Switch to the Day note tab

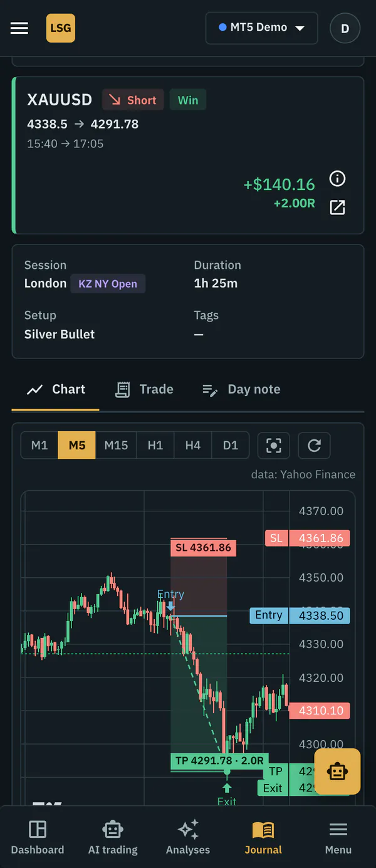241,389
